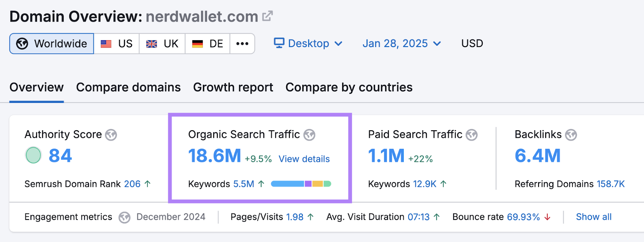Click the red down arrow next to Bounce rate
644x242 pixels.
(x=547, y=217)
